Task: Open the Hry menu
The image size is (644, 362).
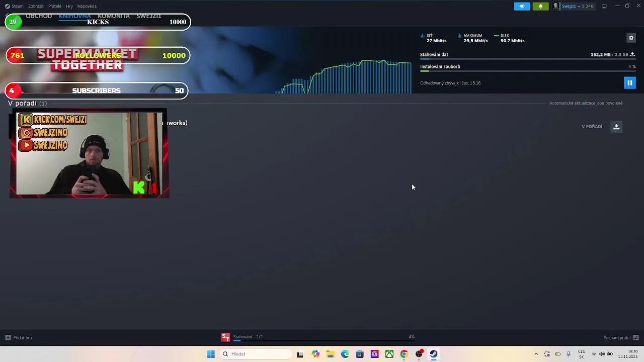Action: (69, 6)
